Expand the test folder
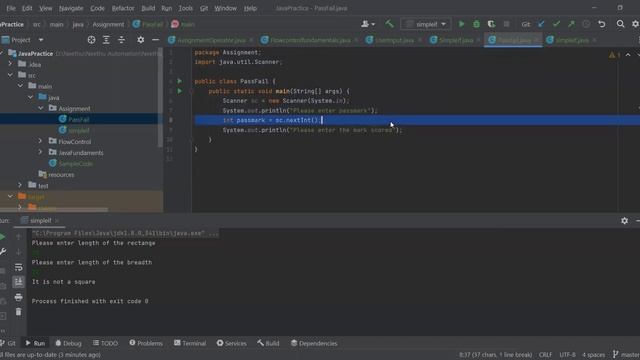Viewport: 640px width, 360px height. (x=20, y=185)
